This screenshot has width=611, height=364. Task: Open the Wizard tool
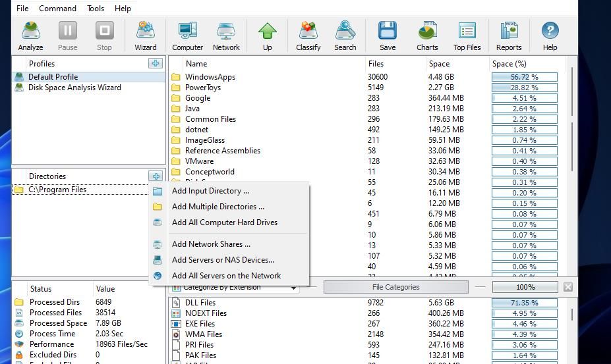(x=145, y=36)
